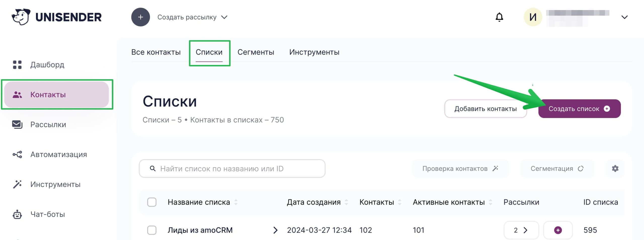Click the summary 'Списки – 5 • Контакты в списках – 750'
644x240 pixels.
[213, 120]
